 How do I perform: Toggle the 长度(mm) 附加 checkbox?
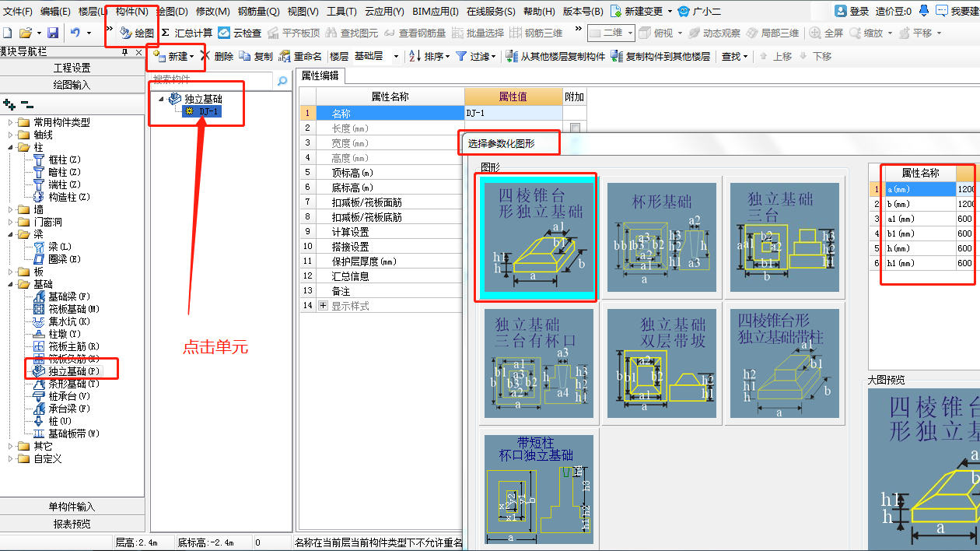(x=575, y=128)
